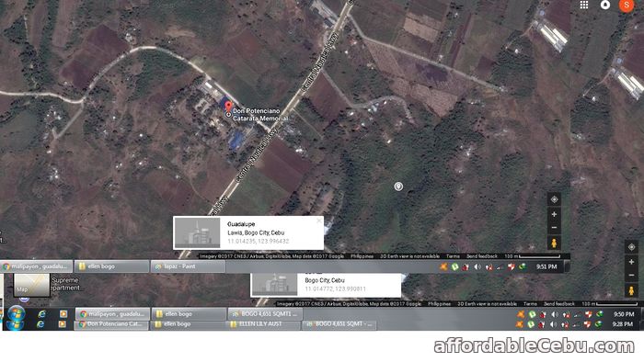The width and height of the screenshot is (644, 362).
Task: Click Street View pegman above 9:51 PM taskbar
Action: 554,243
